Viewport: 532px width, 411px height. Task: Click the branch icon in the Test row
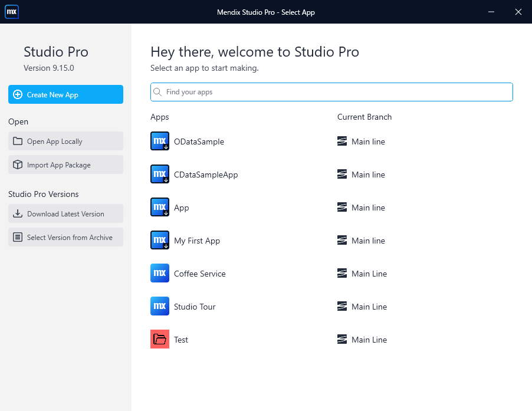(342, 339)
